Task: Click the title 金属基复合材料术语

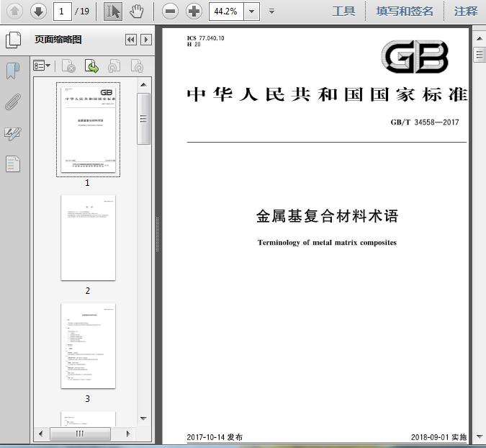Action: [x=327, y=216]
